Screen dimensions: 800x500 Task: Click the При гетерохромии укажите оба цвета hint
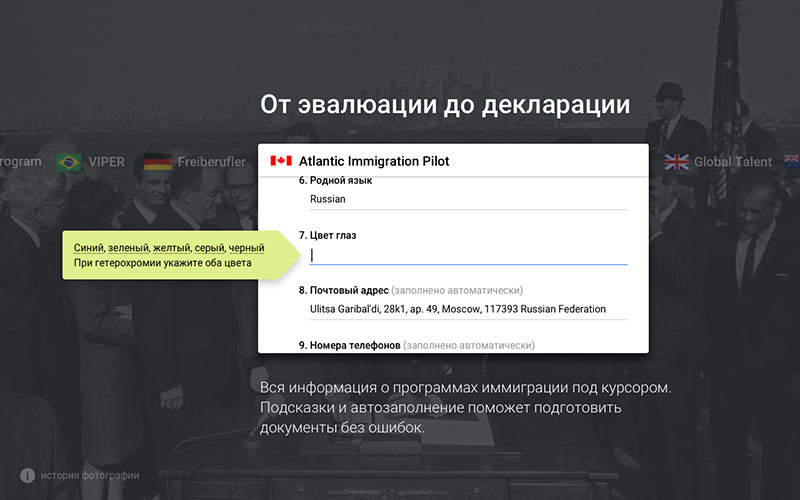point(163,263)
